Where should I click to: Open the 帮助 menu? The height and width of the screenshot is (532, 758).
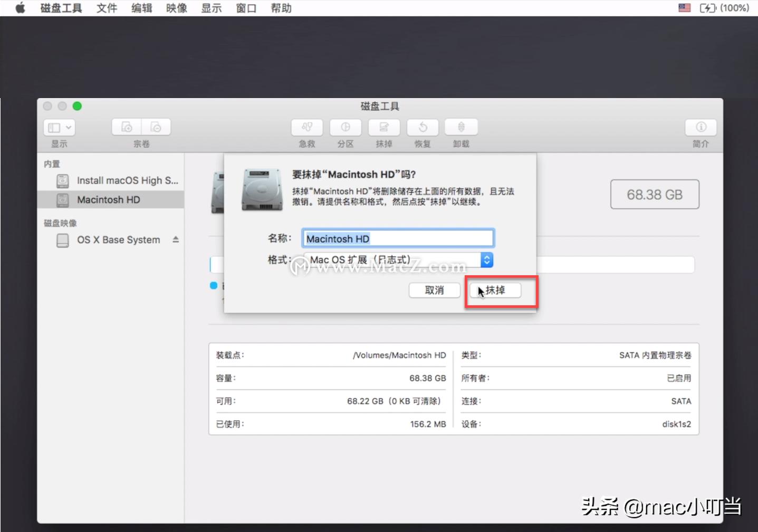[281, 8]
